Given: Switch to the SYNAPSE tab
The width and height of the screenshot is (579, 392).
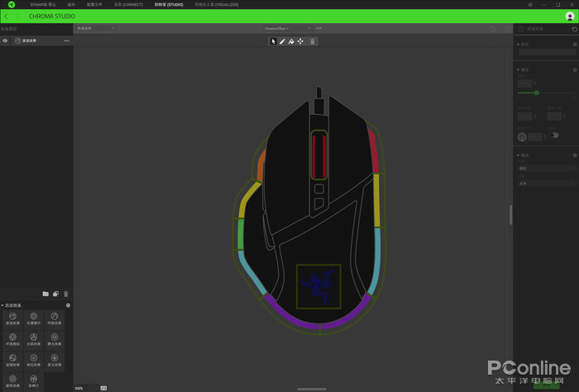Looking at the screenshot, I should [43, 5].
